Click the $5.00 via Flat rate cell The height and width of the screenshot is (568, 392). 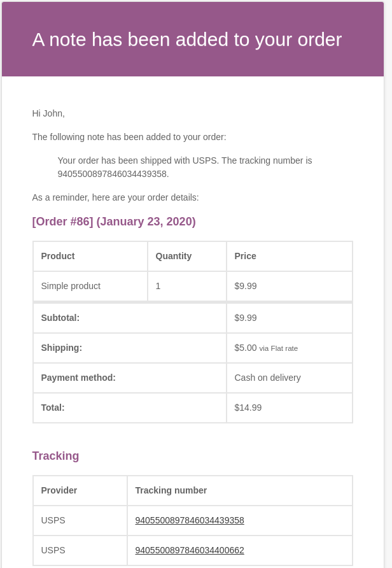click(290, 348)
